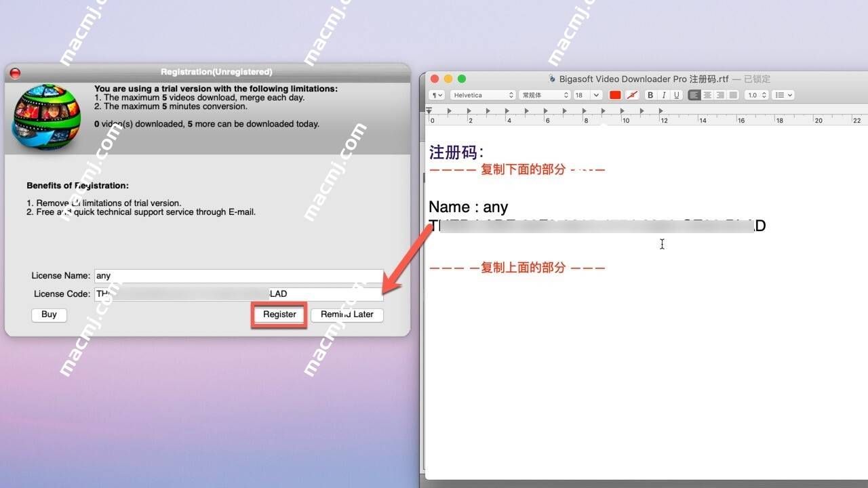Open the 1.0 line spacing dropdown
Image resolution: width=868 pixels, height=488 pixels.
(756, 95)
